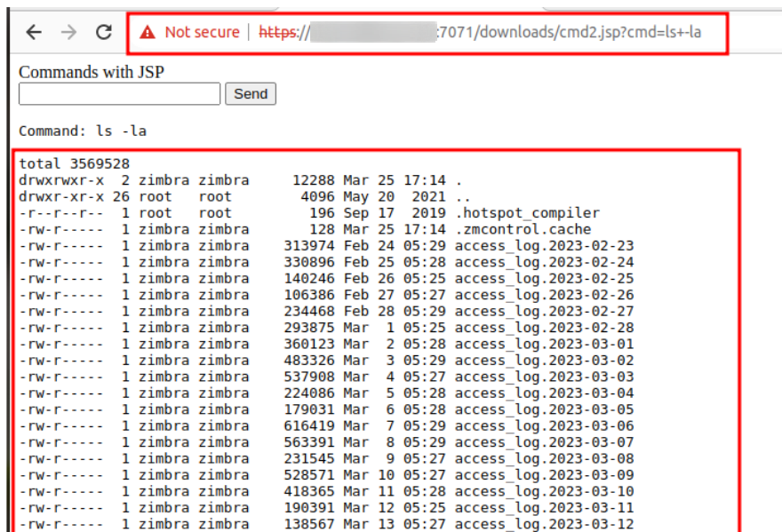
Task: Click access_log.2023-02-26 file name
Action: pos(544,295)
